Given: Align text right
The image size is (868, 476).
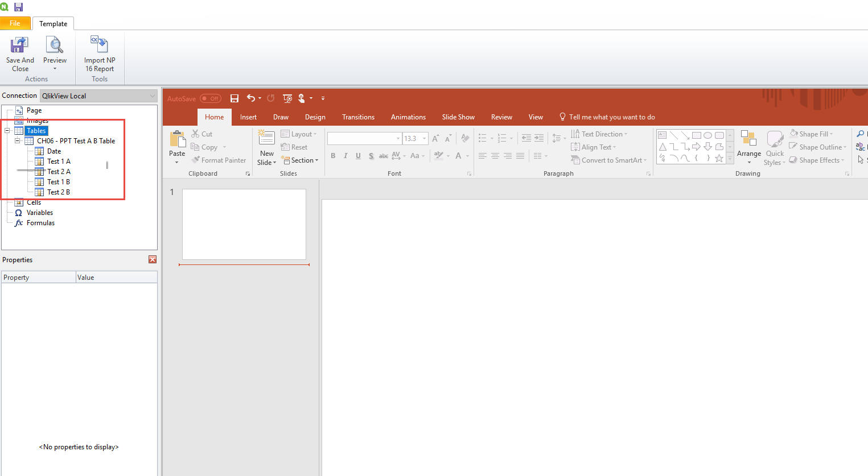Looking at the screenshot, I should click(508, 156).
